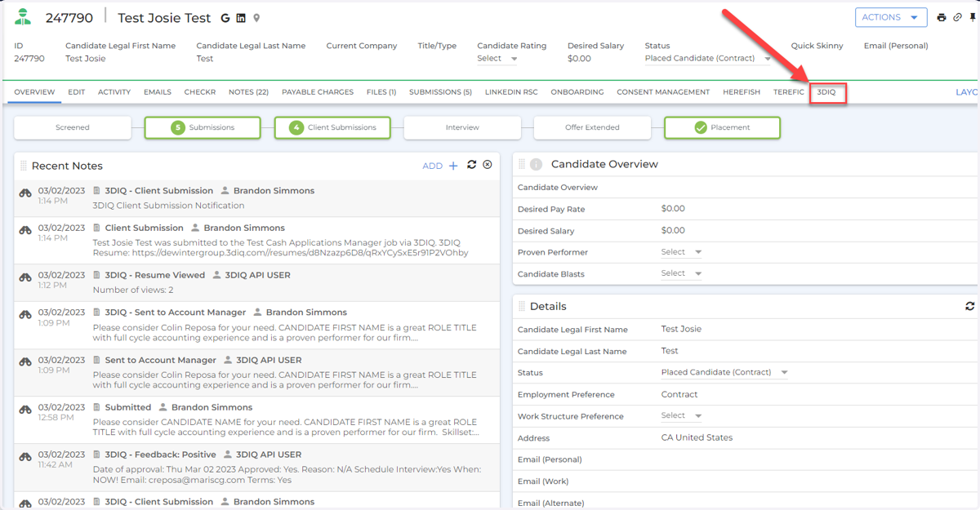Open the Payable Charges tab

(x=318, y=92)
